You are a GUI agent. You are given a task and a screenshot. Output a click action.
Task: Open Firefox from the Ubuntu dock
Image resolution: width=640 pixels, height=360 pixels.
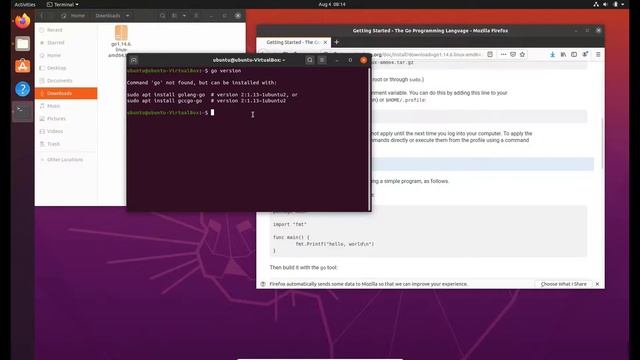point(22,21)
